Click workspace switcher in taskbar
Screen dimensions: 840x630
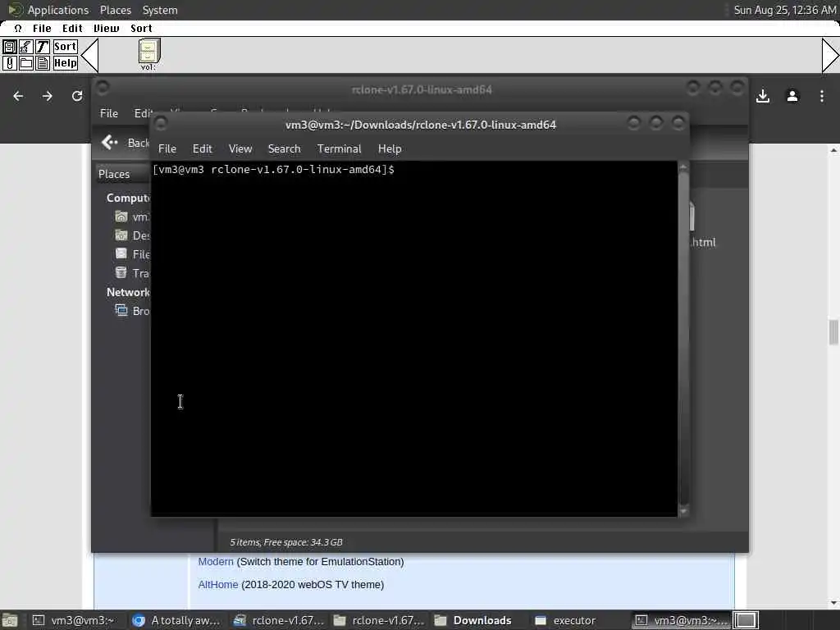[745, 620]
